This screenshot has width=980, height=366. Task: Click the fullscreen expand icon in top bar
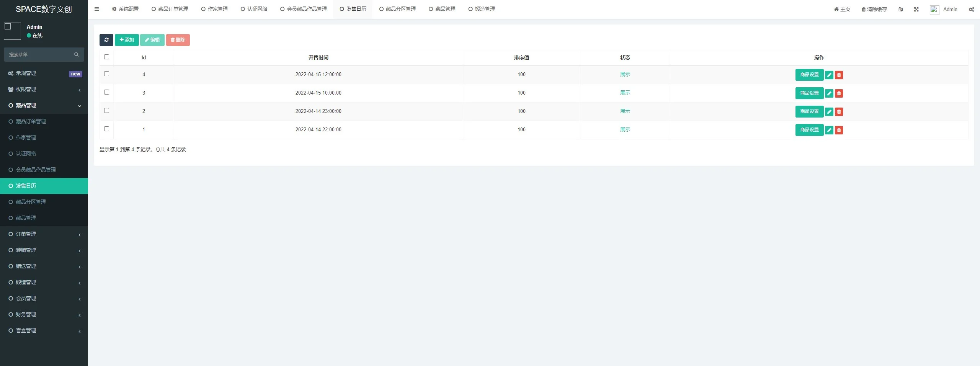(916, 9)
